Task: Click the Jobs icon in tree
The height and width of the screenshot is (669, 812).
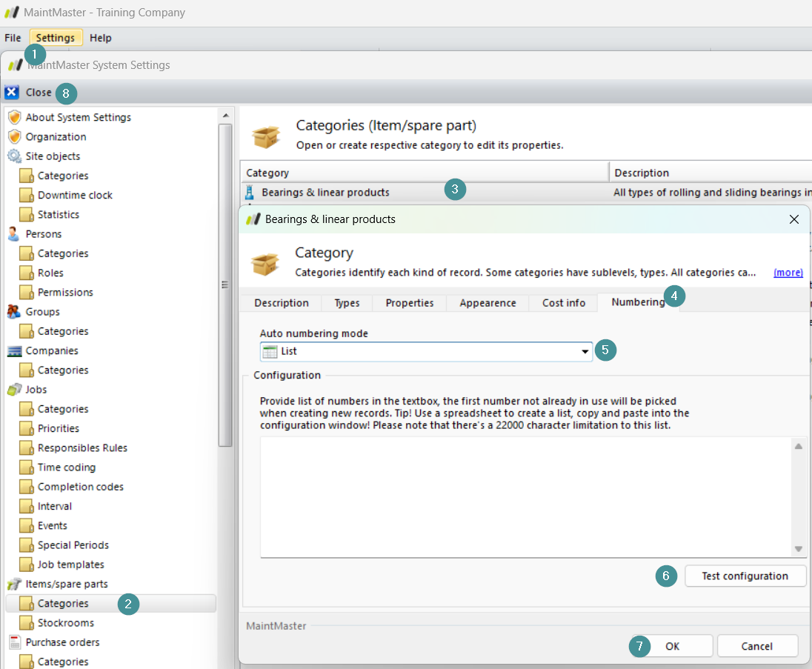Action: pos(14,390)
